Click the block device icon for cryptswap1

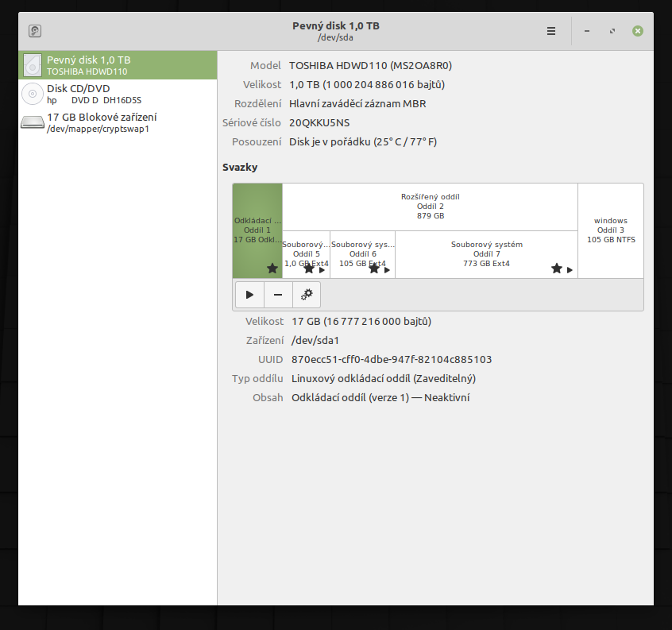point(33,122)
